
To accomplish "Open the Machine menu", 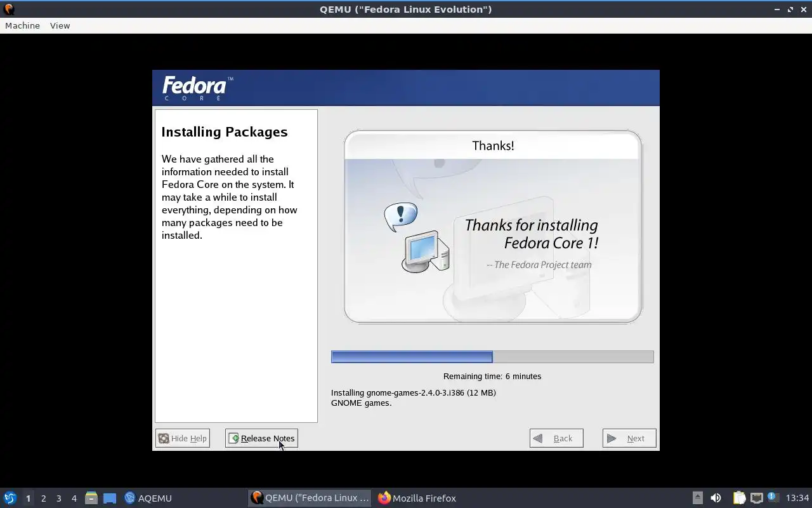I will [x=22, y=25].
